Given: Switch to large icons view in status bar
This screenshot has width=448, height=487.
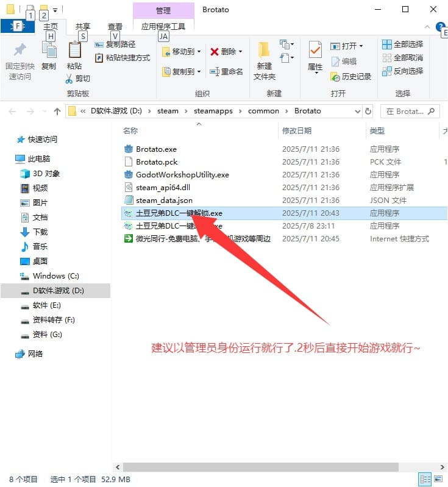Looking at the screenshot, I should click(438, 479).
